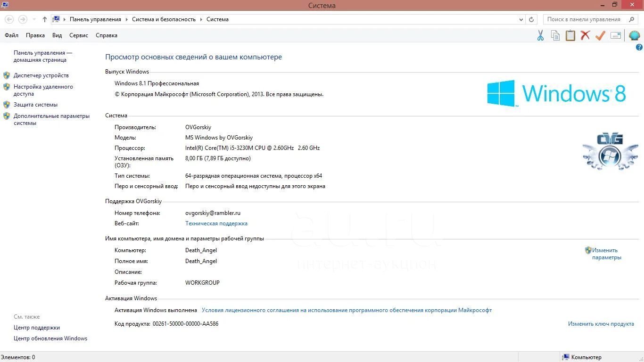This screenshot has height=362, width=644.
Task: Click the MS Windows by OVGorskiy model text
Action: coord(219,138)
